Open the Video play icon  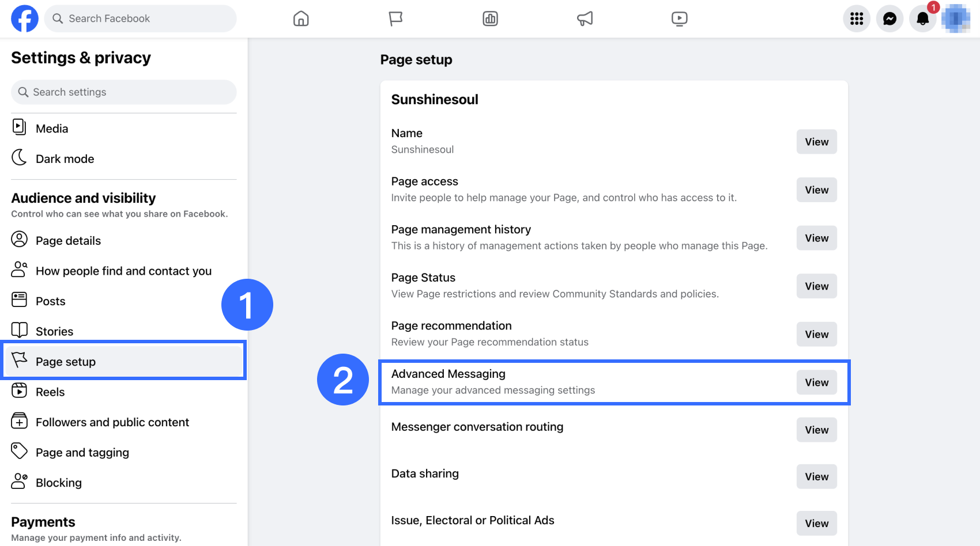tap(679, 19)
